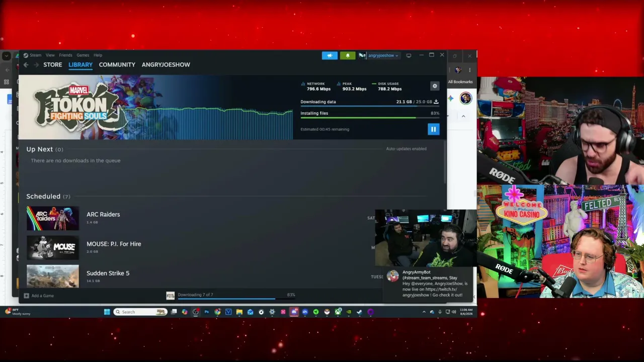Open the Sudden Strike 5 thumbnail
Viewport: 644px width, 362px height.
pyautogui.click(x=53, y=276)
